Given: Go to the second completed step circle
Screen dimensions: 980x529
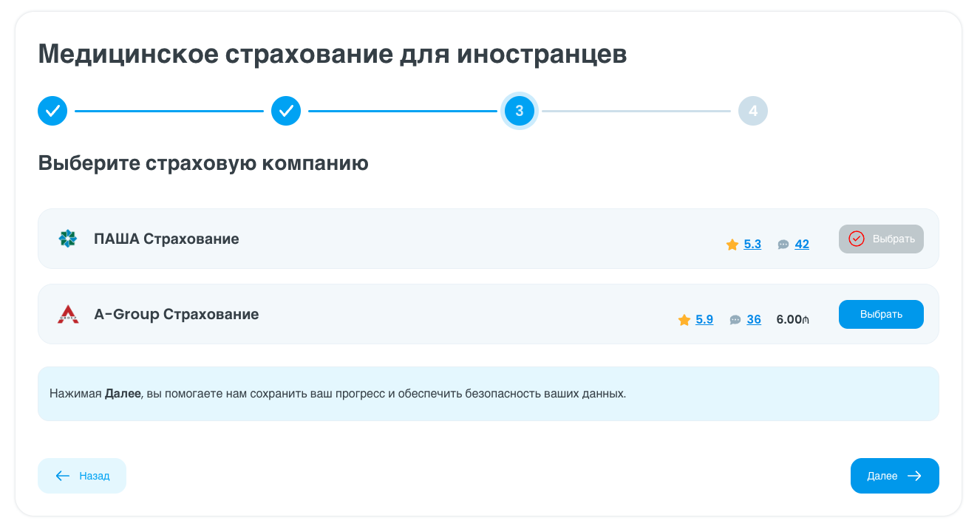Looking at the screenshot, I should pos(286,111).
